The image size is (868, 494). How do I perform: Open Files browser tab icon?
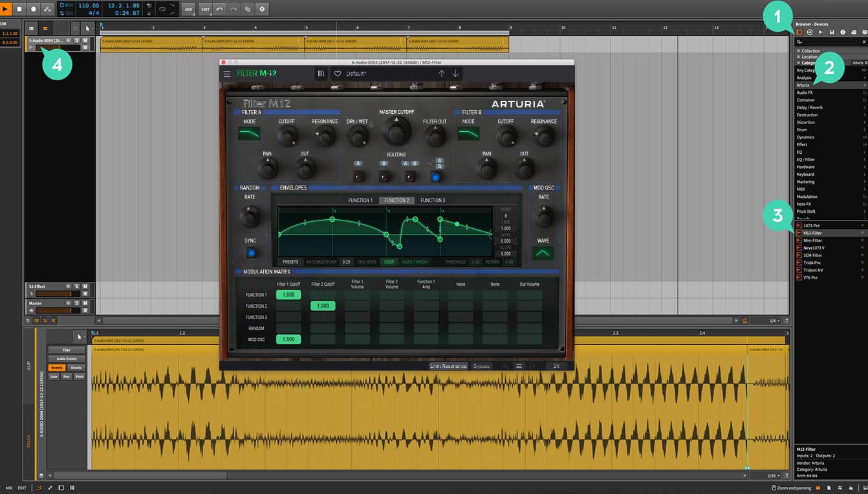[854, 32]
